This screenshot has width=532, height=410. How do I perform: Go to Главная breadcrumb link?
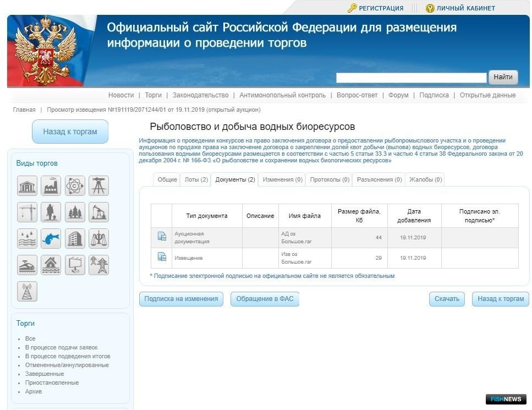pyautogui.click(x=24, y=110)
